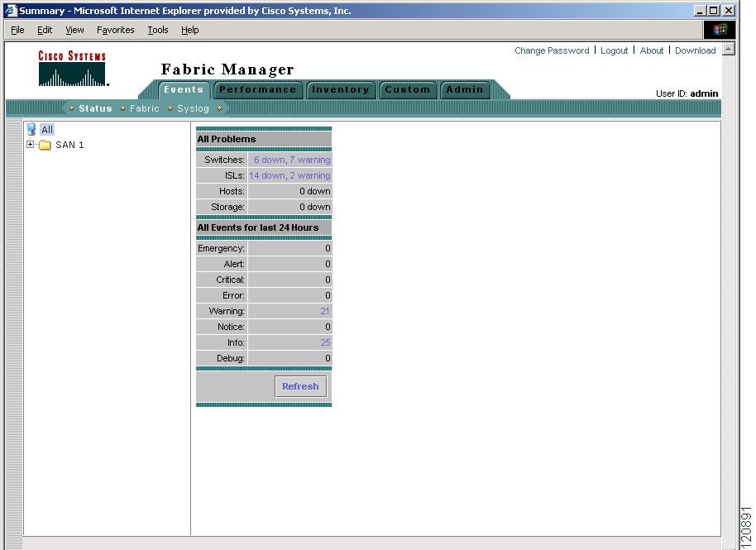Select the SAN 1 folder icon
Image resolution: width=756 pixels, height=550 pixels.
[x=45, y=145]
